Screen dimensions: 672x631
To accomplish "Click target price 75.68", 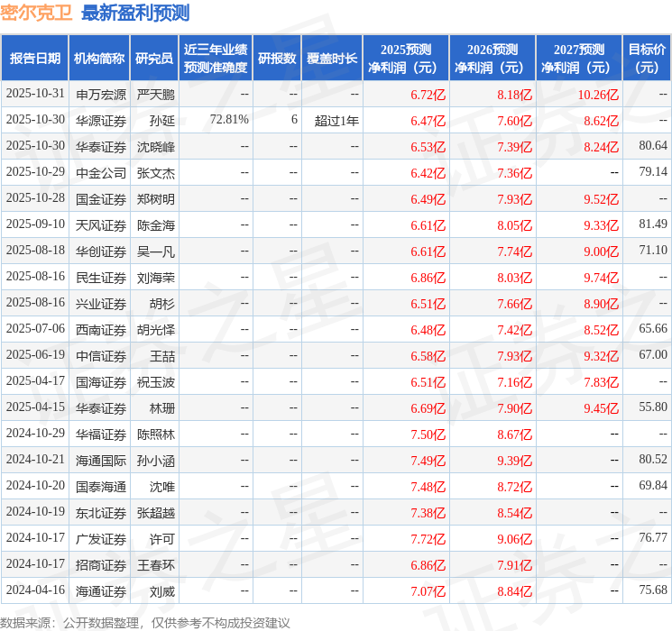I will point(653,590).
